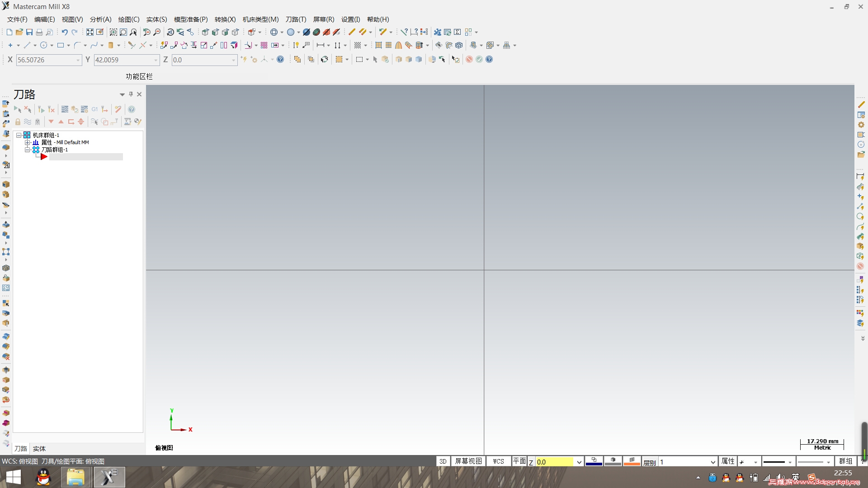
Task: Open the 刀路(T) menu
Action: (x=296, y=19)
